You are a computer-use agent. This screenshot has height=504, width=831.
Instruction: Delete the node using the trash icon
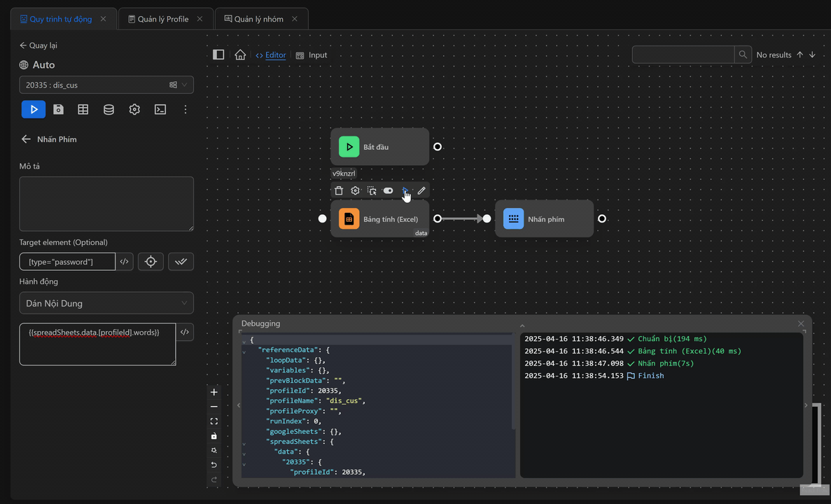[339, 190]
